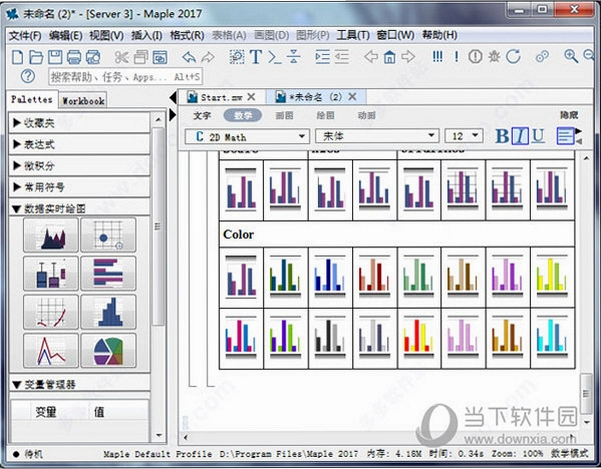Switch to 文字 text mode
This screenshot has height=469, width=601.
click(202, 115)
